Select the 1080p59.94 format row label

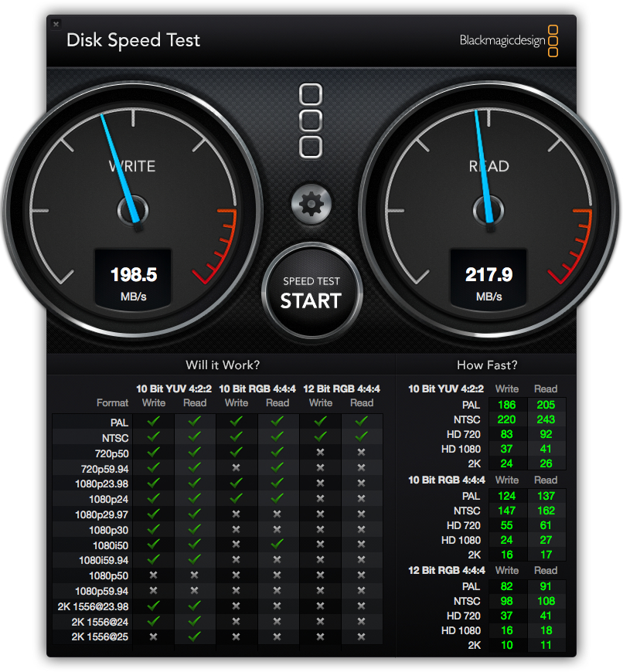103,591
